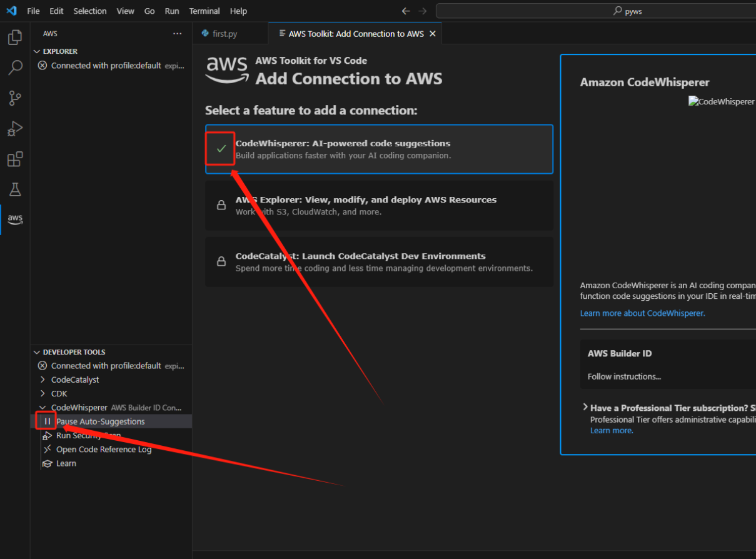Screen dimensions: 756x559
Task: Open the Run menu
Action: [x=172, y=11]
